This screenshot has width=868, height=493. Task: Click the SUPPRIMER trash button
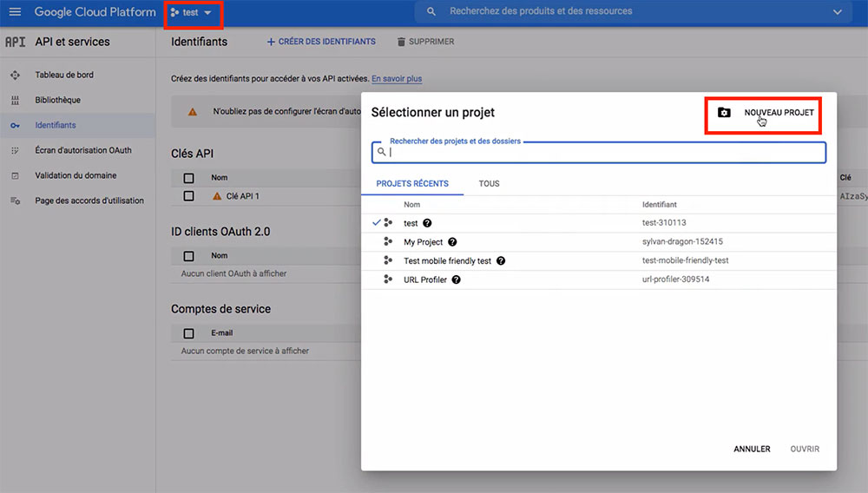[x=425, y=42]
